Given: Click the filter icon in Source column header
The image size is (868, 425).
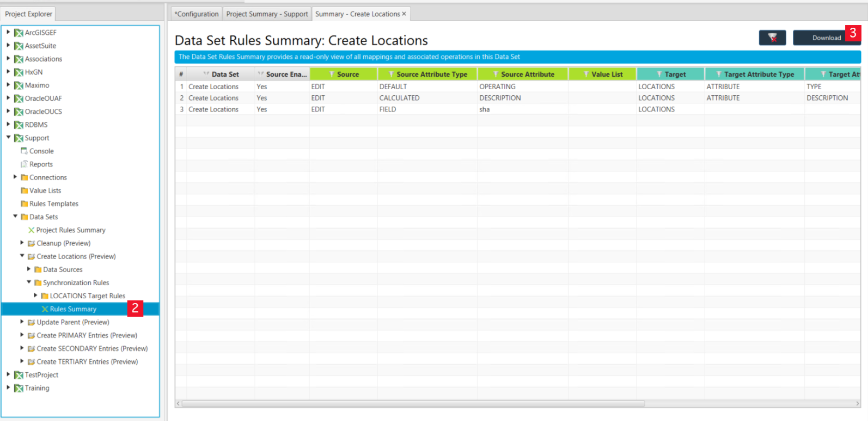Looking at the screenshot, I should coord(332,75).
